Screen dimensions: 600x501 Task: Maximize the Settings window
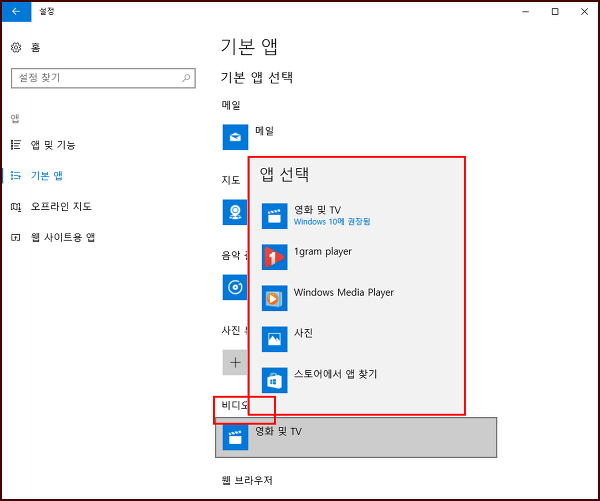[555, 11]
